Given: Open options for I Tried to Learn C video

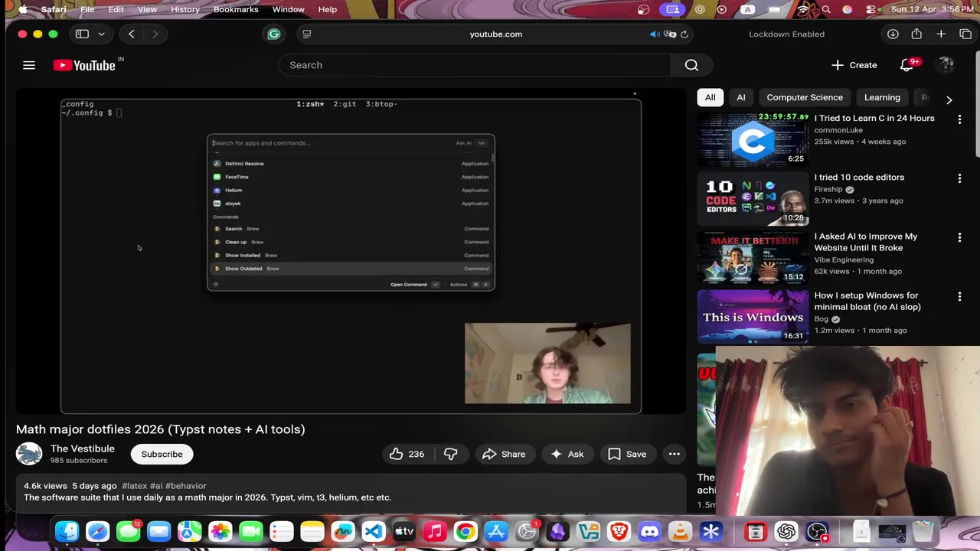Looking at the screenshot, I should click(959, 119).
